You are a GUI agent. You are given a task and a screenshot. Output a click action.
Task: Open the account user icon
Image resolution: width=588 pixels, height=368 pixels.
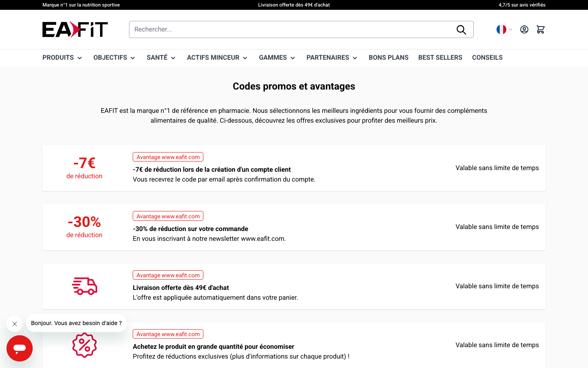click(524, 29)
